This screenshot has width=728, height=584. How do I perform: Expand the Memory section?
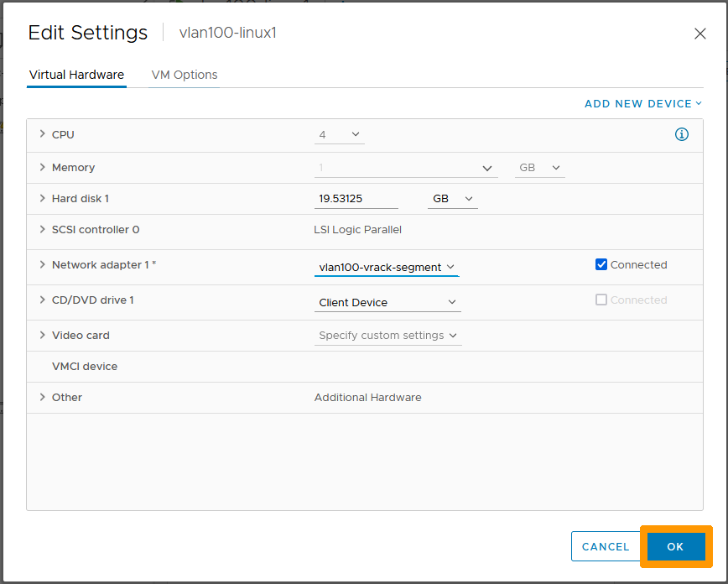pos(42,167)
